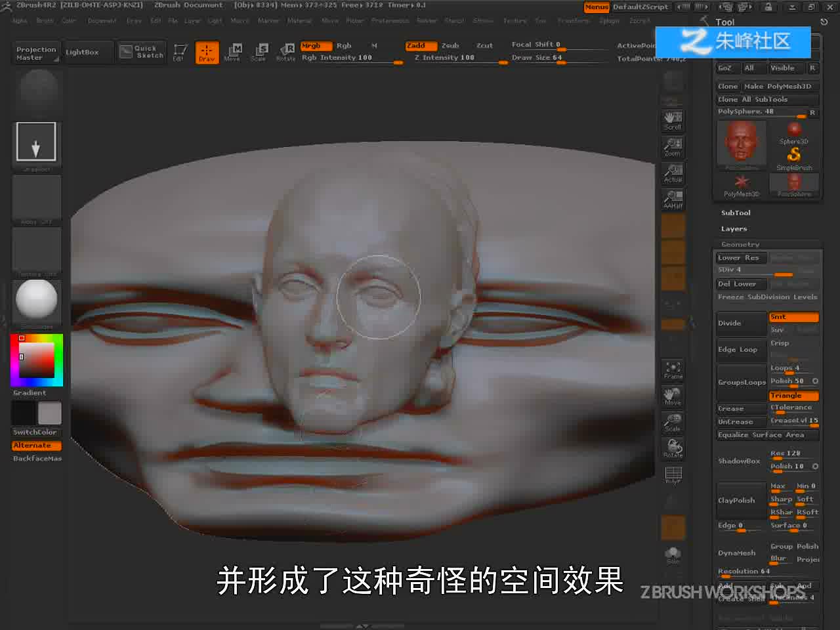Open the Projection Master
840x630 pixels.
click(x=36, y=53)
